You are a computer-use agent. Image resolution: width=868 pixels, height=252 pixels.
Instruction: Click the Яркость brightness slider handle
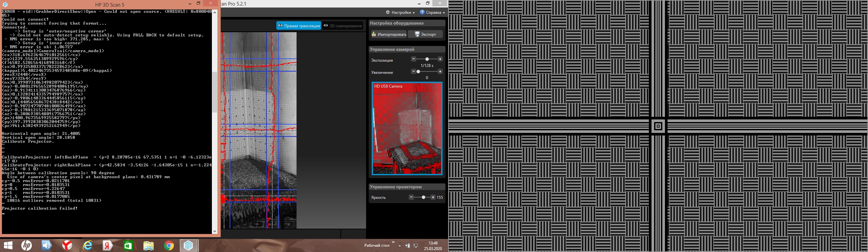click(x=424, y=198)
